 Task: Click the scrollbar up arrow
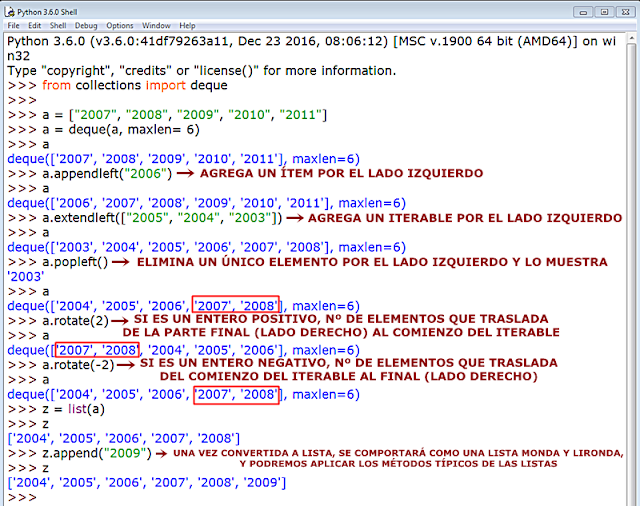(x=631, y=39)
